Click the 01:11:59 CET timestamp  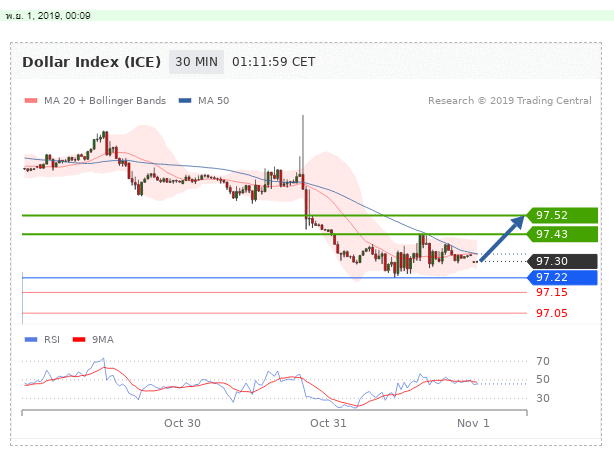273,62
